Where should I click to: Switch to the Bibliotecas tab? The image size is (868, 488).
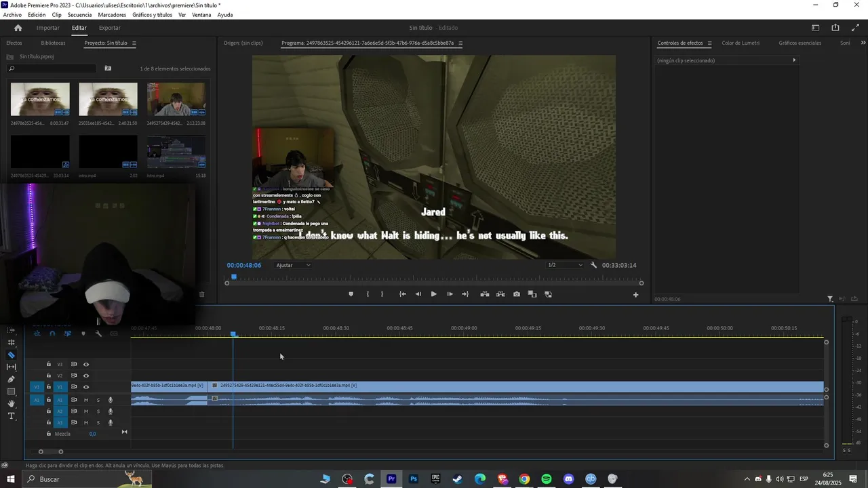point(53,43)
